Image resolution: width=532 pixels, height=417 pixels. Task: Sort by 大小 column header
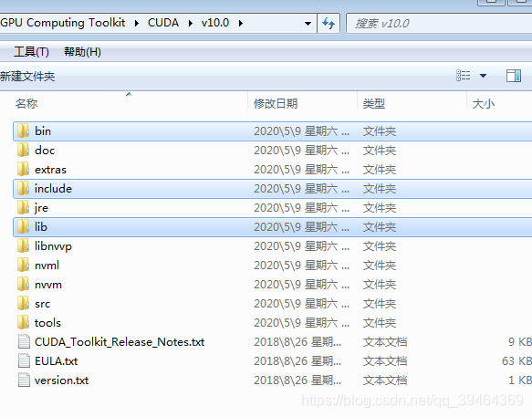click(x=499, y=103)
